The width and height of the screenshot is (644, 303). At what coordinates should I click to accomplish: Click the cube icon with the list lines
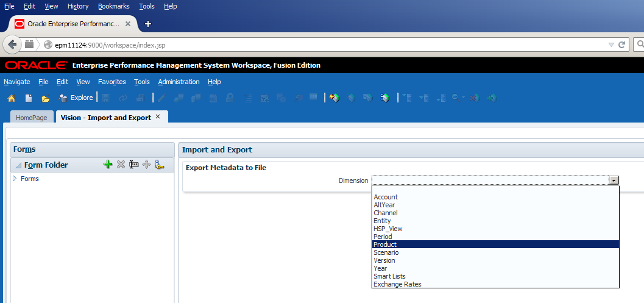(x=385, y=98)
